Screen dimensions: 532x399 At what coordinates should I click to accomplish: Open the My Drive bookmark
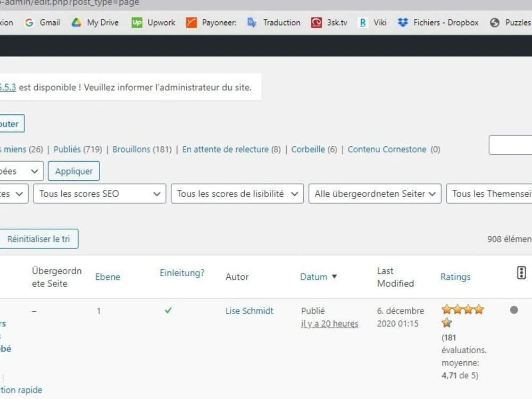(95, 23)
